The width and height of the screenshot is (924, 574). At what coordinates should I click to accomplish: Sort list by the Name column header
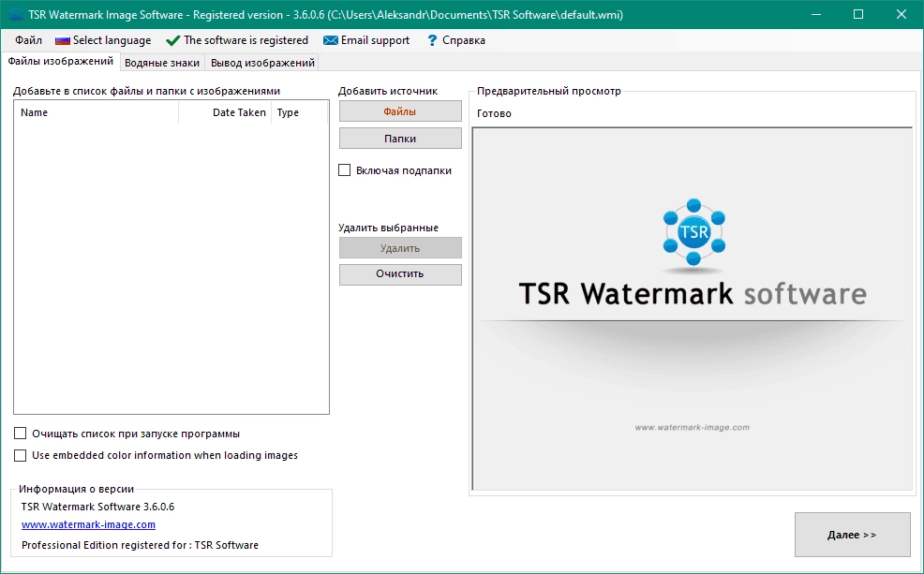(97, 112)
